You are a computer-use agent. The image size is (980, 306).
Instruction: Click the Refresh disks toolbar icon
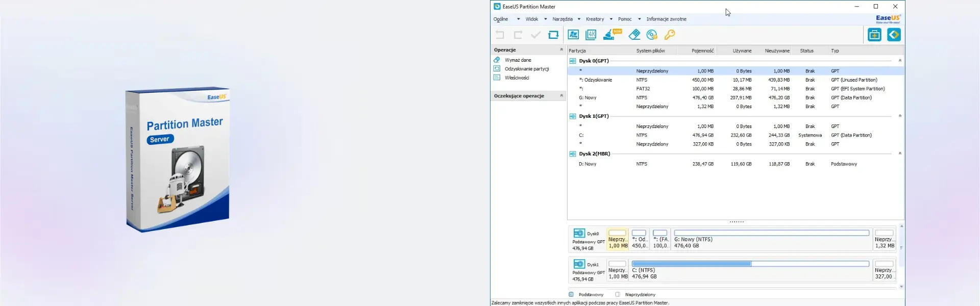click(553, 35)
